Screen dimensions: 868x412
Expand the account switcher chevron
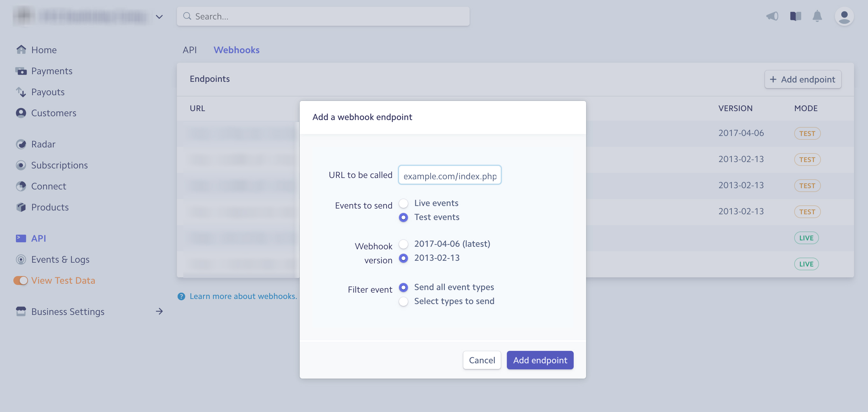click(x=159, y=17)
